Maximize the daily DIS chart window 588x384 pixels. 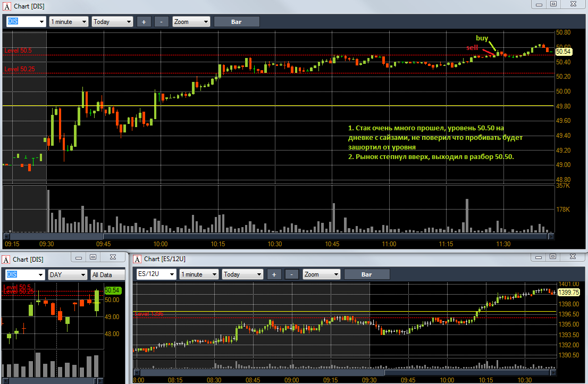93,257
